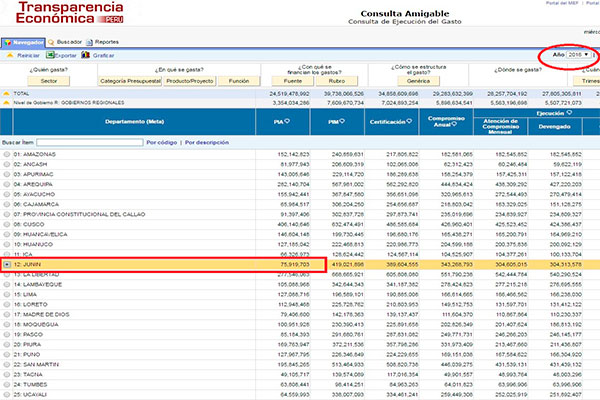Click the Transparencia Económica Perú logo

click(70, 13)
